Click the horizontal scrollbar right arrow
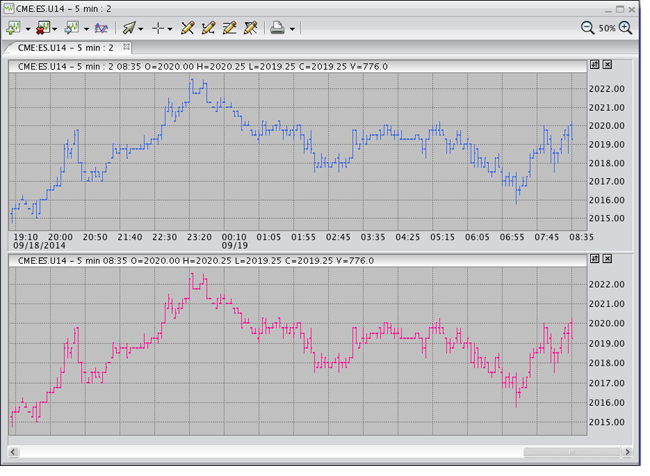Image resolution: width=650 pixels, height=476 pixels. (x=628, y=452)
